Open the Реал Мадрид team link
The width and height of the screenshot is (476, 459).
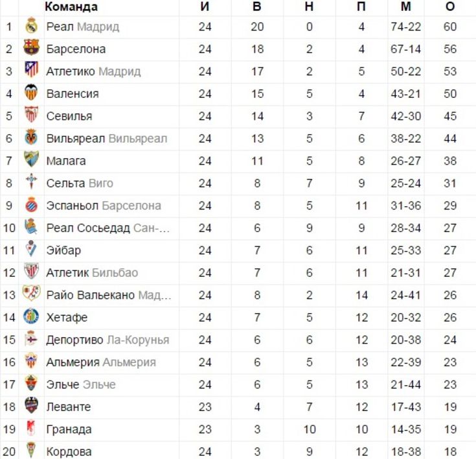(x=83, y=27)
